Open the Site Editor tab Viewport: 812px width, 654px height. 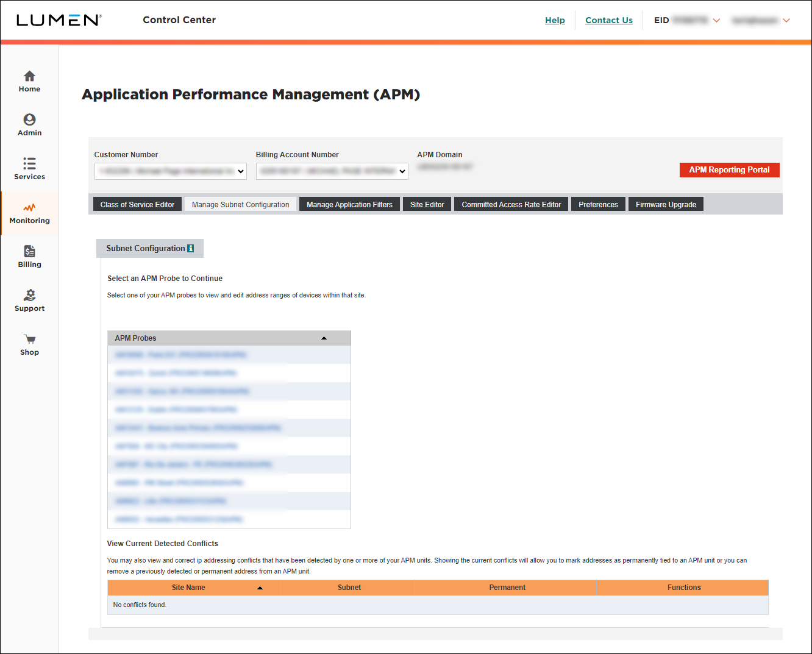click(427, 204)
